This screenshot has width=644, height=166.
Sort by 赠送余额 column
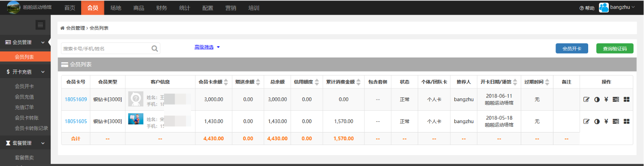tap(258, 82)
